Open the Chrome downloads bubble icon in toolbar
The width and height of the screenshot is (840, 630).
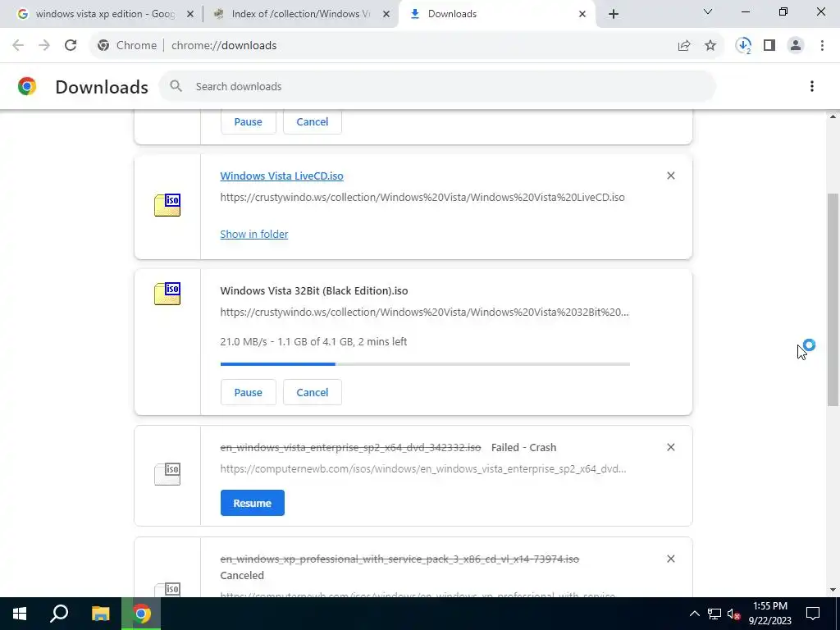click(743, 46)
